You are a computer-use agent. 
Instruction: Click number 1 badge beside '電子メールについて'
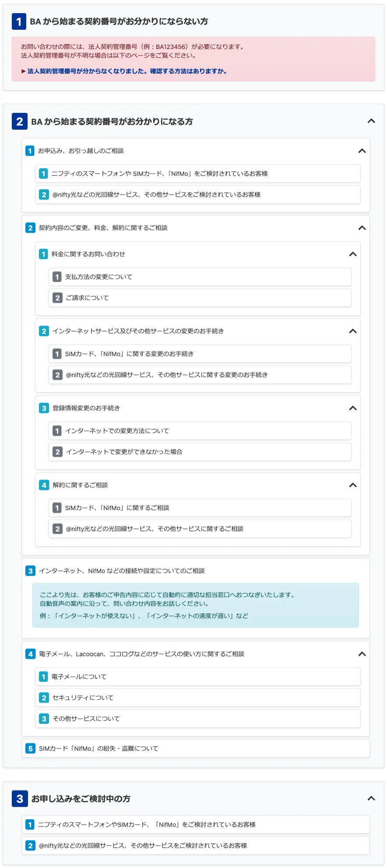click(43, 677)
